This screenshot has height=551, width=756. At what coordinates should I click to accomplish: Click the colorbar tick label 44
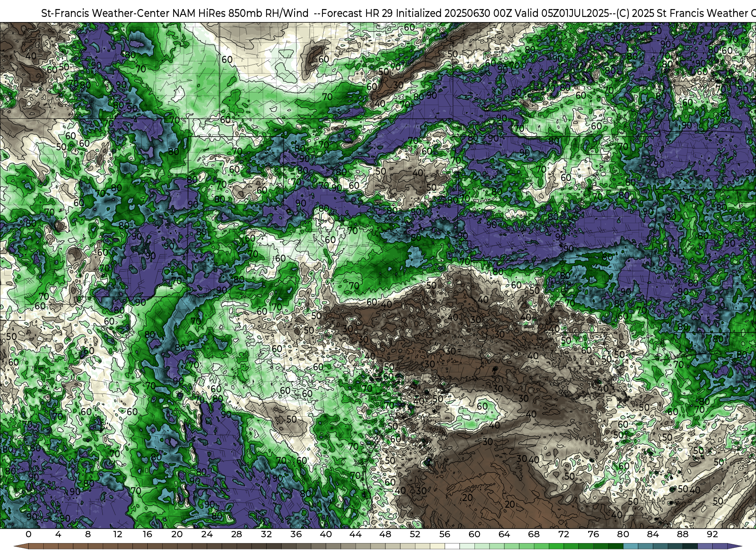click(x=355, y=534)
